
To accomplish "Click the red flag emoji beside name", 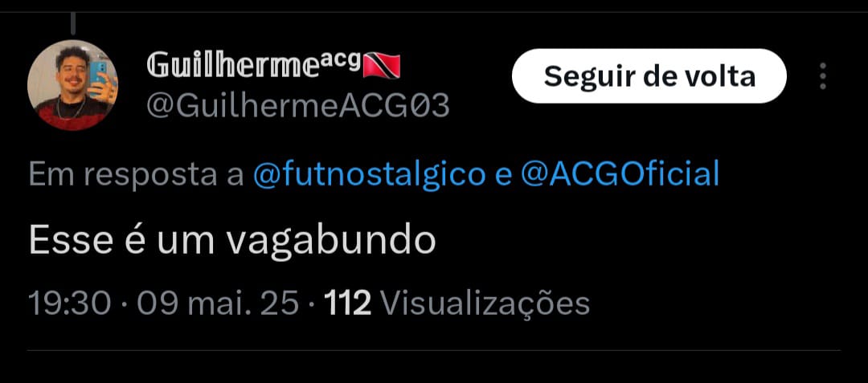I will click(x=381, y=66).
